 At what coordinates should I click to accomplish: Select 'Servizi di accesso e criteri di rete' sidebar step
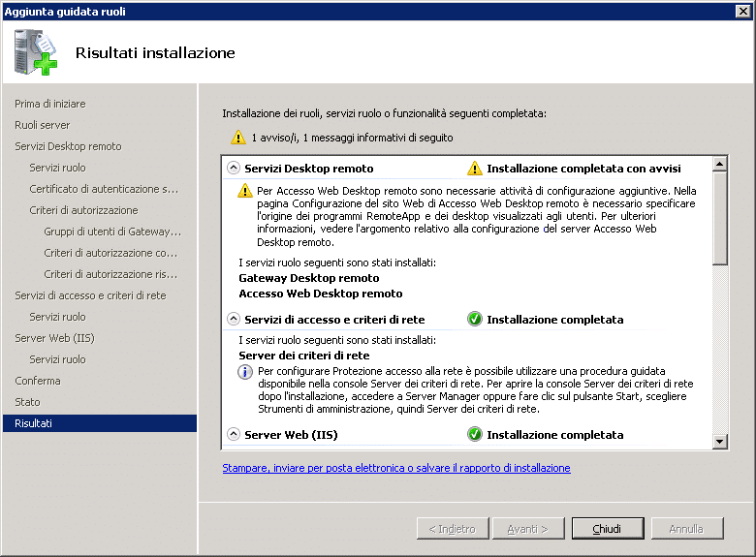(x=90, y=295)
